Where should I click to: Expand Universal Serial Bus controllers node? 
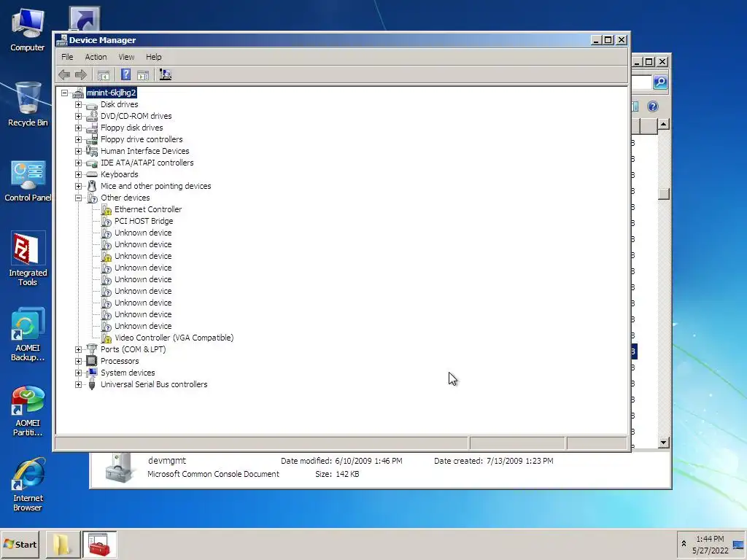[78, 384]
